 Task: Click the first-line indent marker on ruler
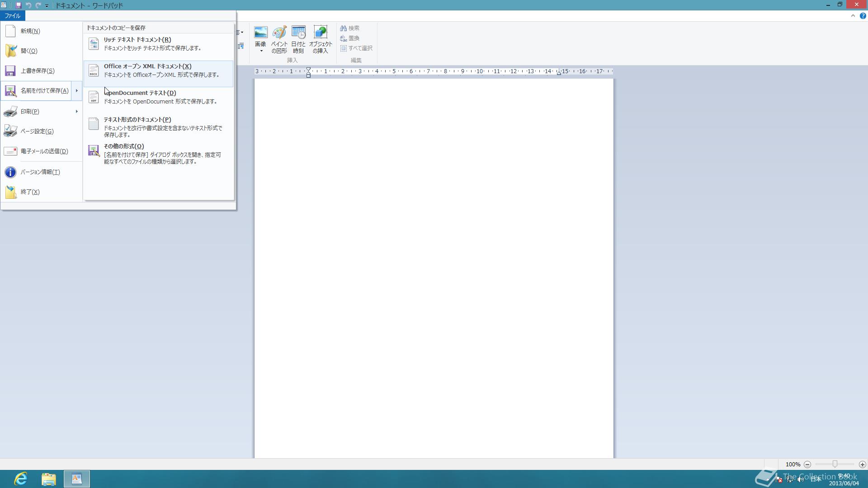click(x=308, y=70)
